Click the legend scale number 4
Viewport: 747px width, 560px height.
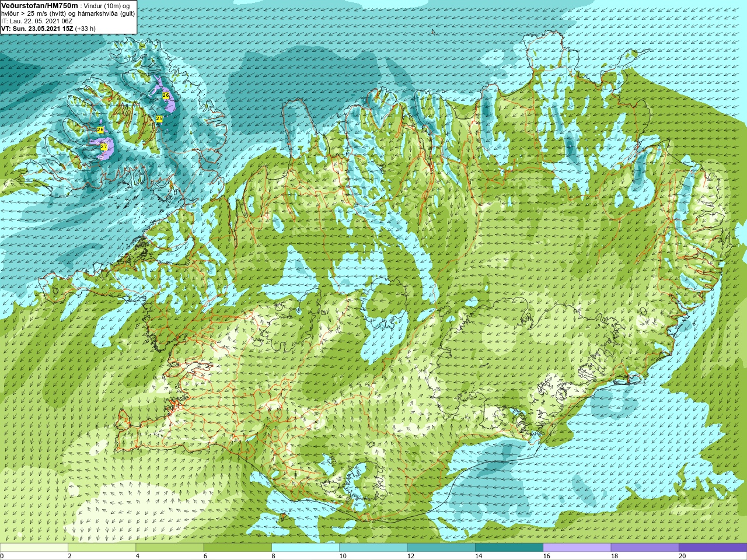138,556
